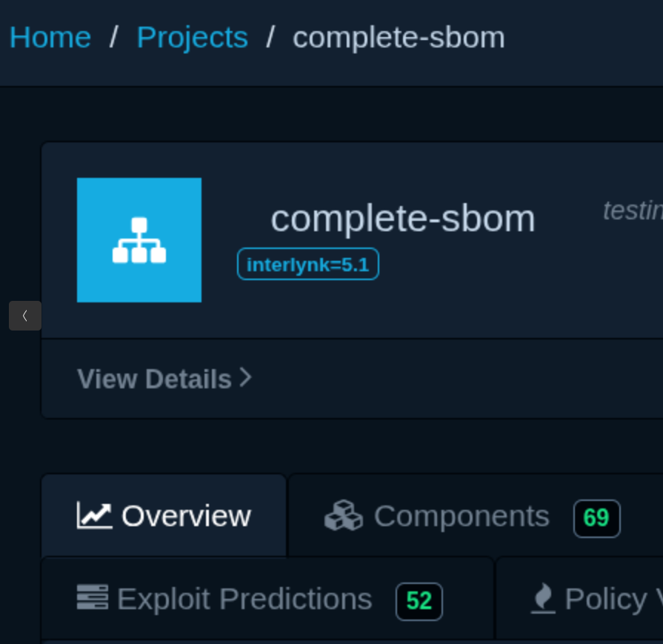663x644 pixels.
Task: Open the View Details section
Action: (164, 378)
